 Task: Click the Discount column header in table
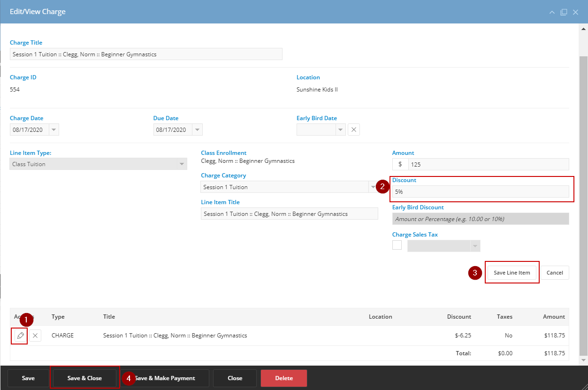tap(459, 317)
